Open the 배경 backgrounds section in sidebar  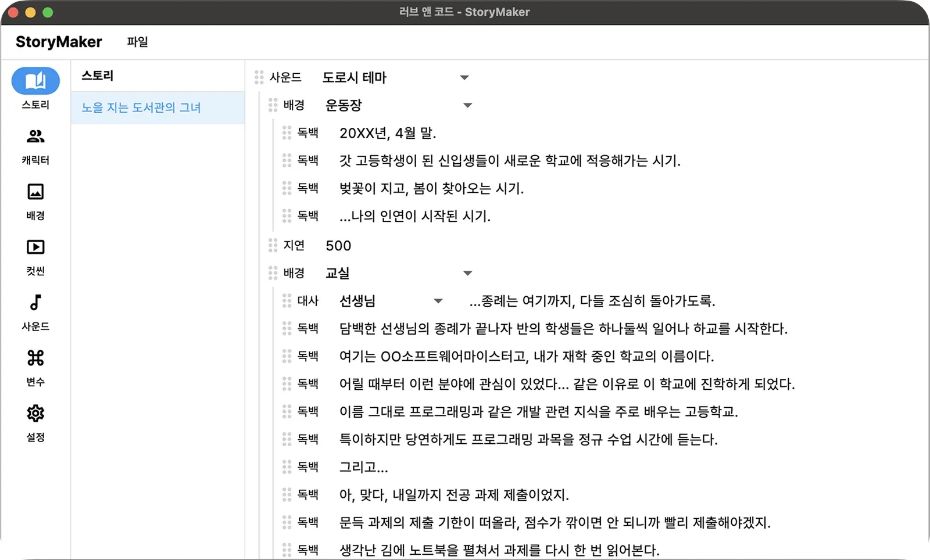(35, 202)
